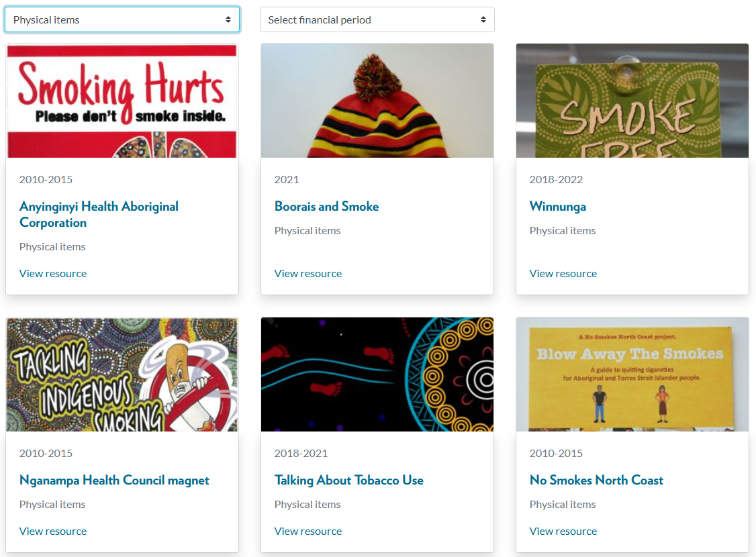Click View resource for Nganampa Health Council magnet
Viewport: 756px width, 557px height.
[53, 531]
